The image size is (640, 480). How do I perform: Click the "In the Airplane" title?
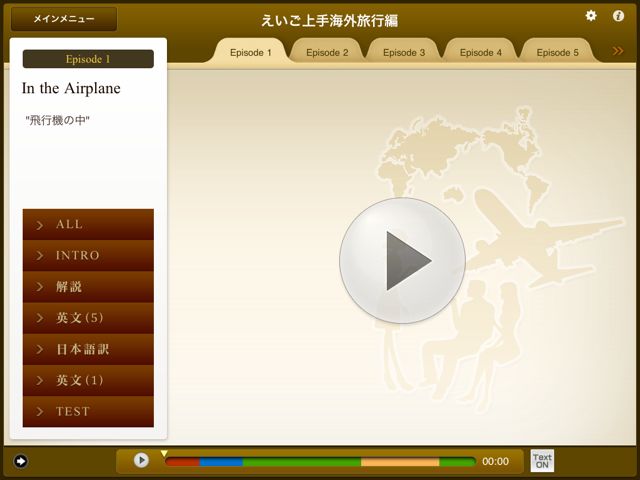click(71, 88)
